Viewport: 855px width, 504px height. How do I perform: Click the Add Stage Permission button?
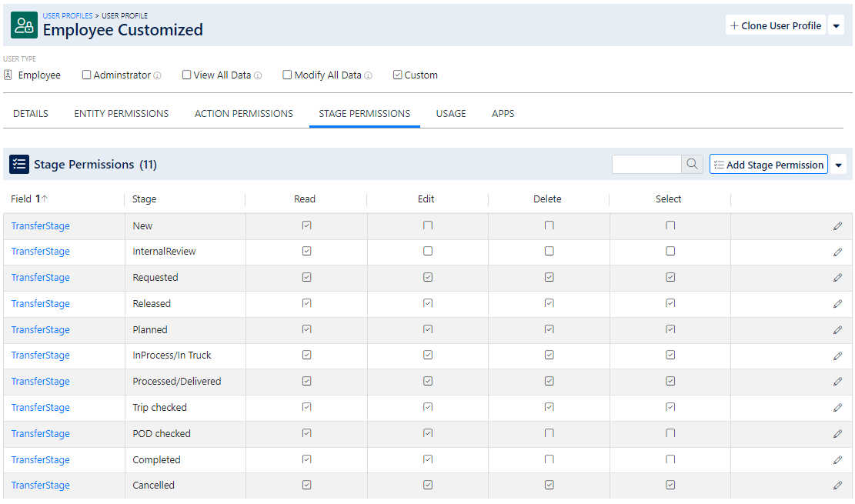(768, 165)
